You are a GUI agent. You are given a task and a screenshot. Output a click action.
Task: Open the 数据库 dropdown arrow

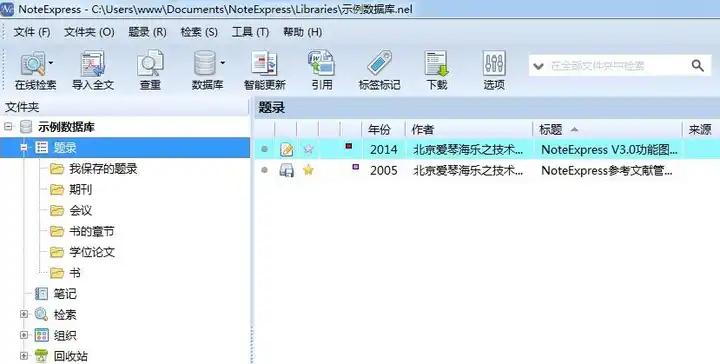coord(223,63)
